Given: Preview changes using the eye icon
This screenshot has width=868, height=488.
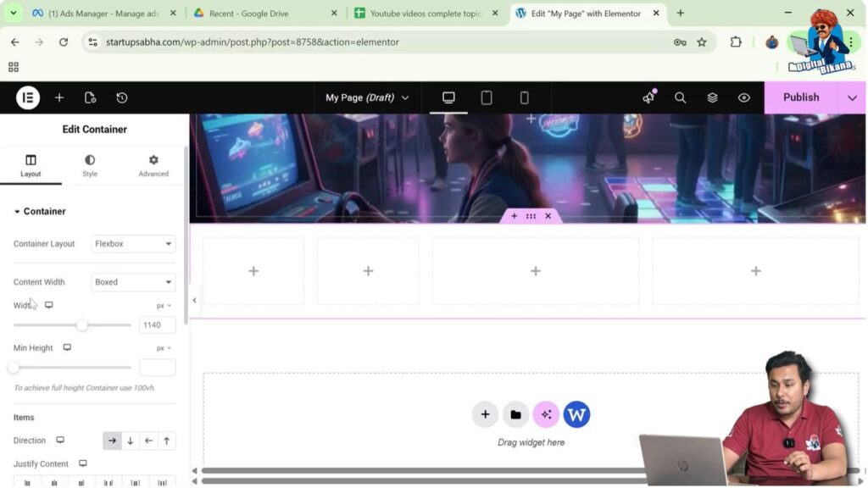Looking at the screenshot, I should (x=744, y=97).
